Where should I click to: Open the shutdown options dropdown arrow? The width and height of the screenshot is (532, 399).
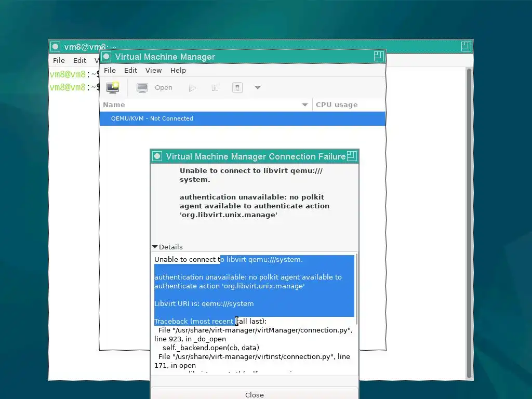click(258, 87)
